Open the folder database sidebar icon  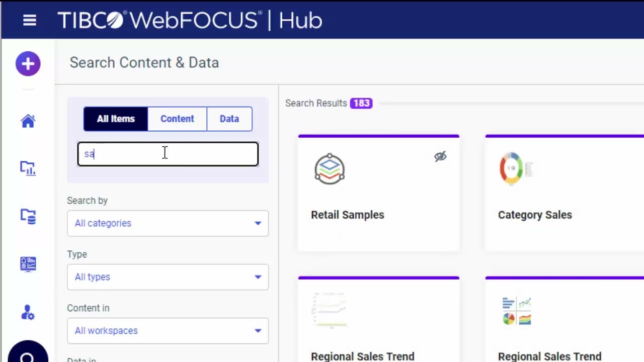click(28, 216)
